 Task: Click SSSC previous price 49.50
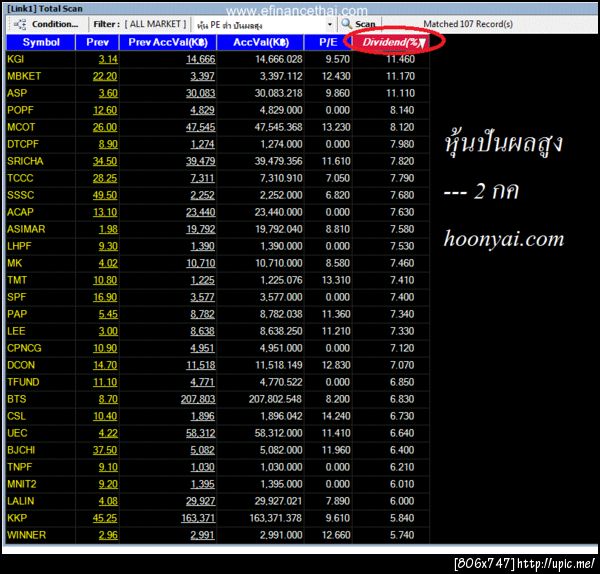105,195
